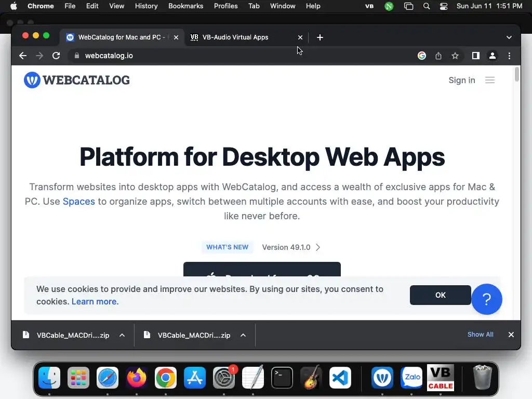Image resolution: width=532 pixels, height=399 pixels.
Task: Click the Chrome icon in the Dock
Action: coord(166,378)
